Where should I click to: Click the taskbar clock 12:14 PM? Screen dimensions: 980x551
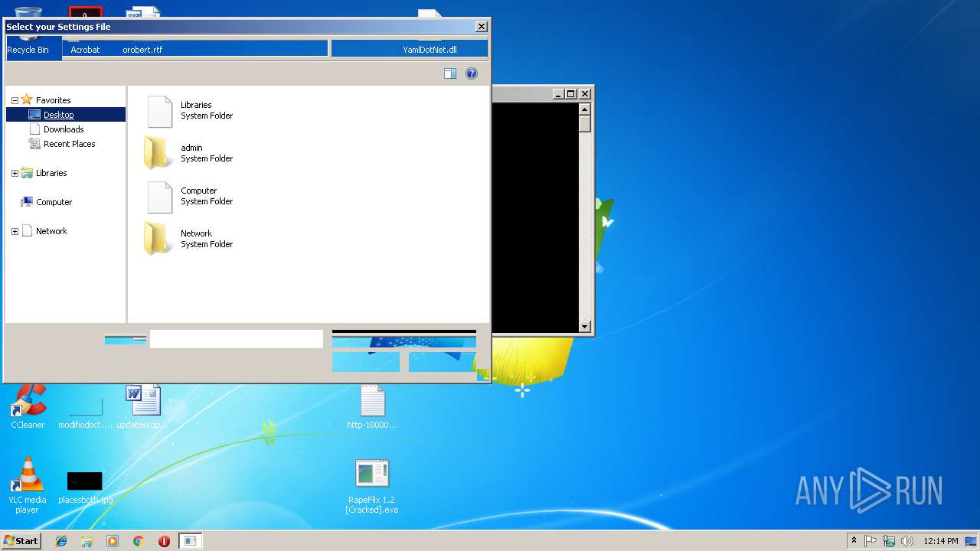[941, 541]
